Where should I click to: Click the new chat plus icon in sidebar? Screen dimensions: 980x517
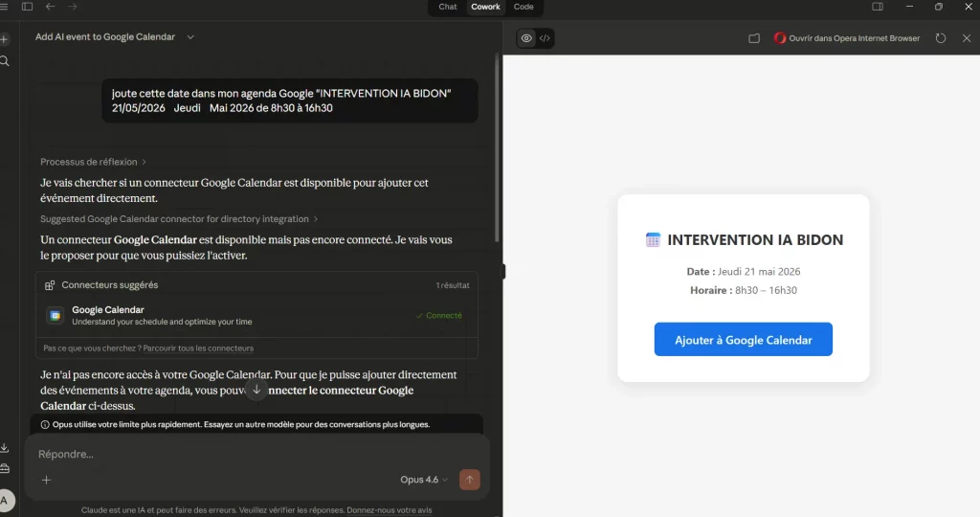coord(5,39)
